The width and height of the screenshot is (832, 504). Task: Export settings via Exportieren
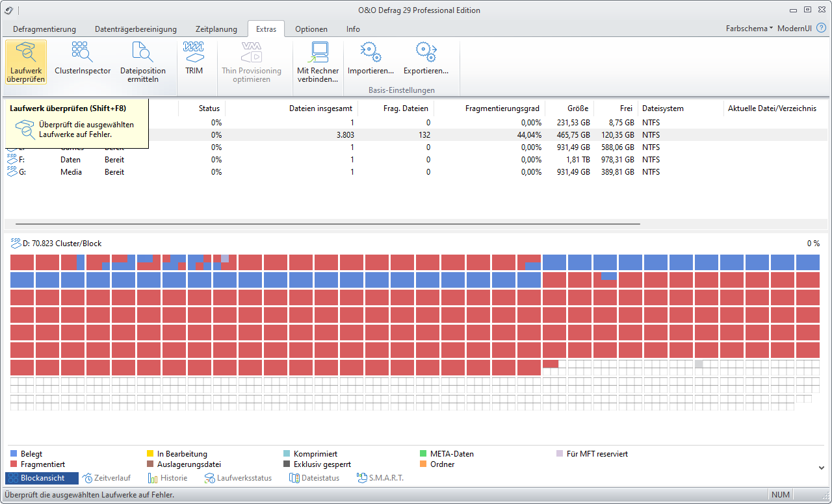tap(426, 58)
